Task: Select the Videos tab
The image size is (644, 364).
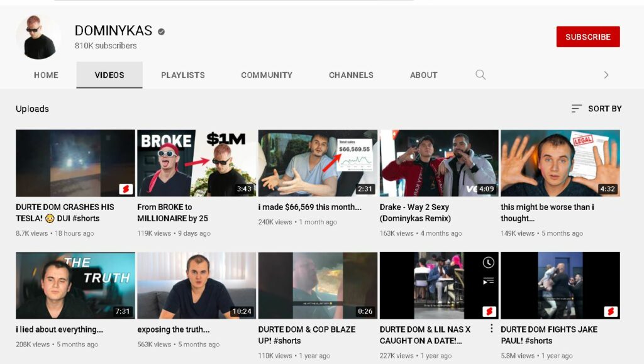Action: (x=109, y=75)
